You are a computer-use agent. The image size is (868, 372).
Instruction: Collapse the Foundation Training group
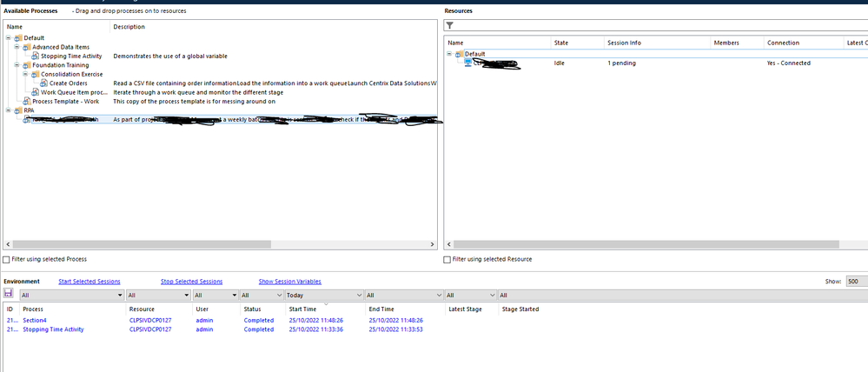17,65
